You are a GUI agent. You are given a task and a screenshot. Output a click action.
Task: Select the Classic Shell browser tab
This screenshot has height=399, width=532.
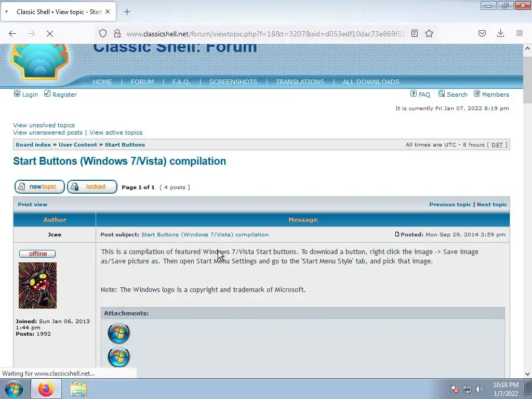click(x=58, y=12)
